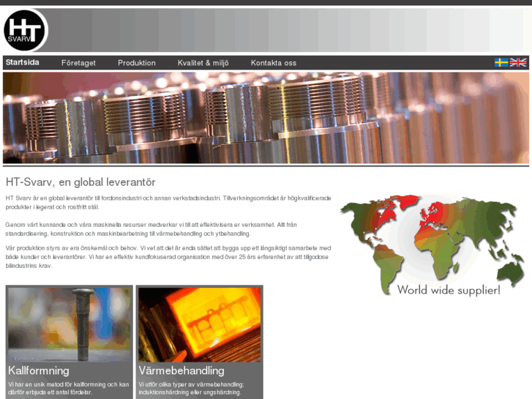
Task: Open the Kallformning bolt photo
Action: click(x=70, y=324)
